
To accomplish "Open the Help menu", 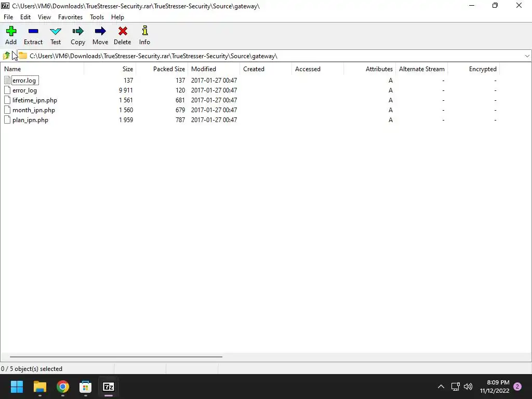I will click(x=117, y=17).
